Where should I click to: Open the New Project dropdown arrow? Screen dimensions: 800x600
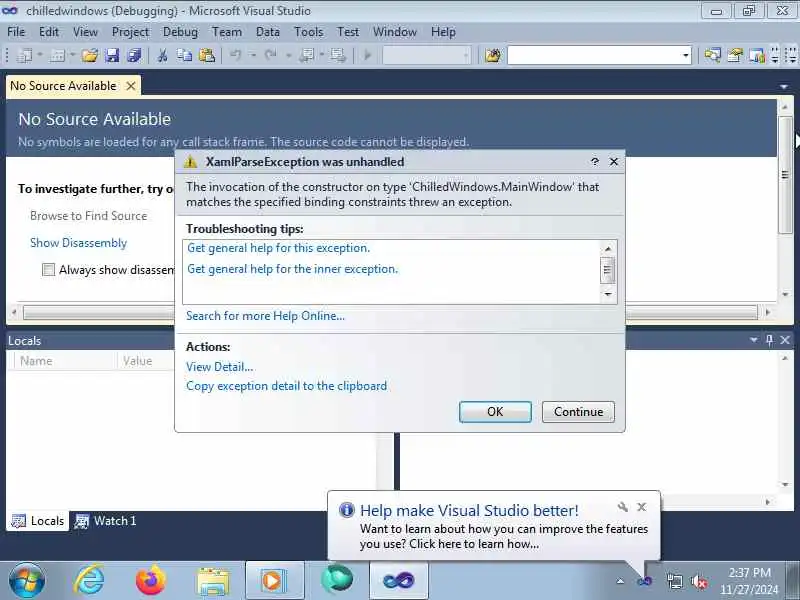tap(39, 55)
